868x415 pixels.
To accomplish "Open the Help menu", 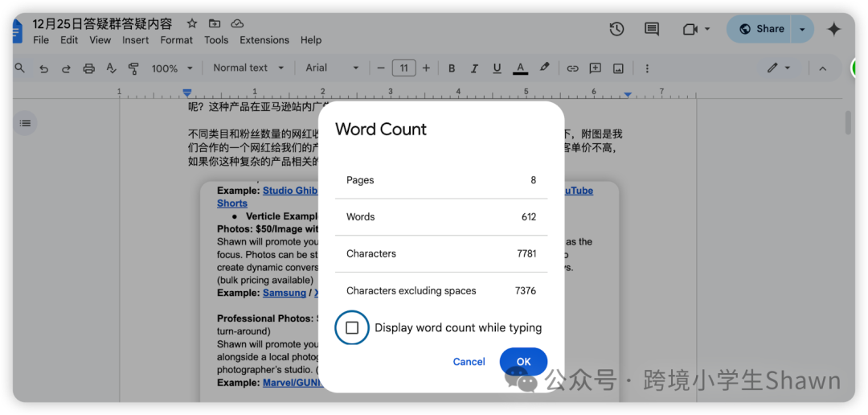I will (311, 40).
